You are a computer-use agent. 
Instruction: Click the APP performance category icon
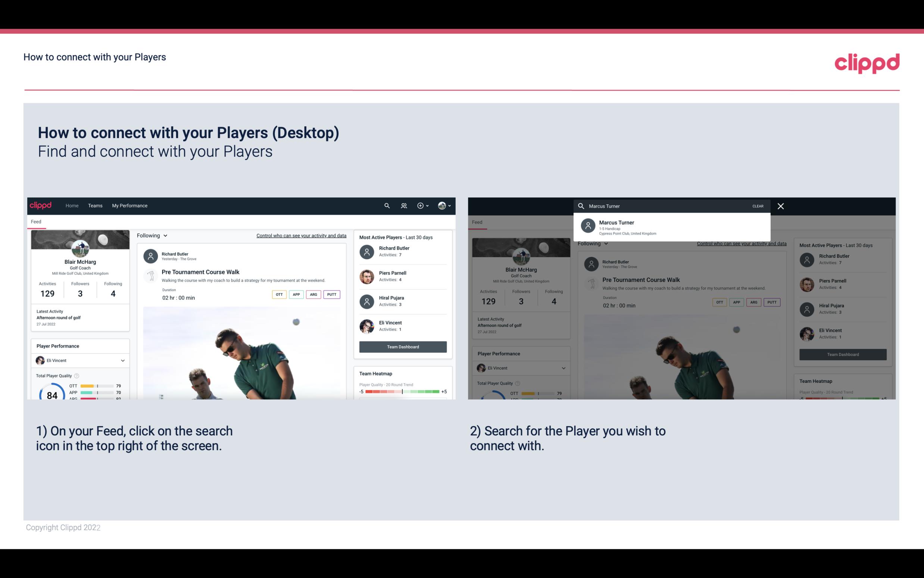[295, 293]
